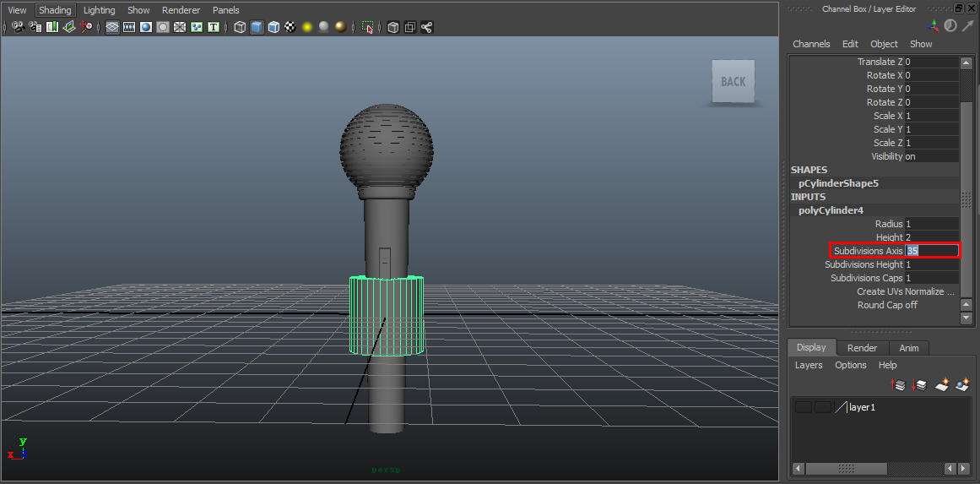Click the Use All Lights yellow bulb
Screen dimensions: 980x484
(x=307, y=27)
